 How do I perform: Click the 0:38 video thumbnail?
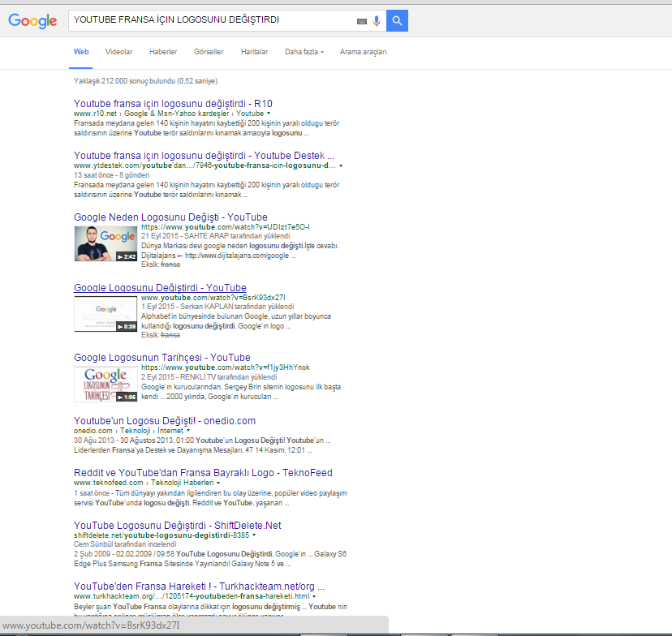click(x=106, y=314)
